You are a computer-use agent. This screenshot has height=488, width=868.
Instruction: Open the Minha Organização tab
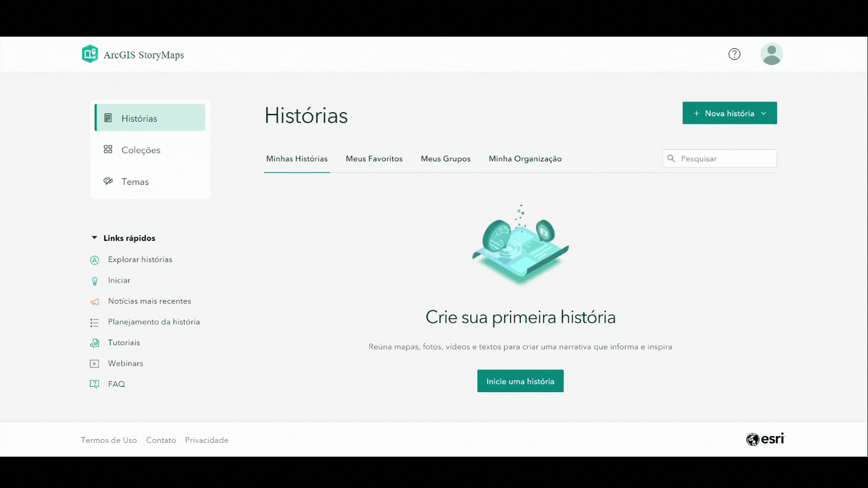[525, 159]
